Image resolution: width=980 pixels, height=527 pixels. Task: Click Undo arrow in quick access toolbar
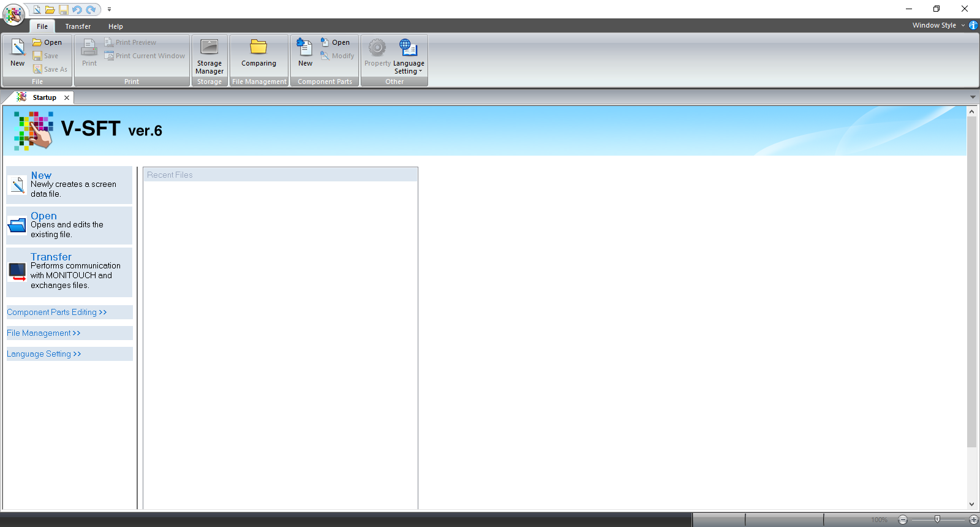click(77, 10)
